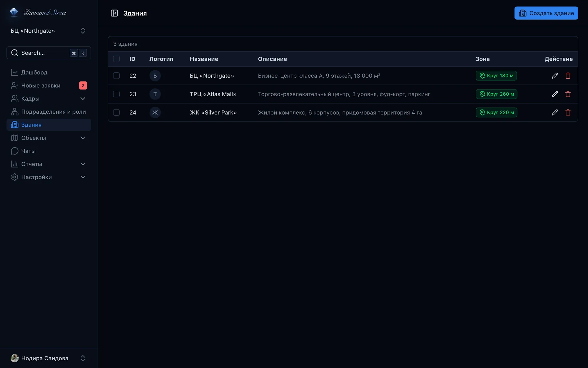This screenshot has width=588, height=368.
Task: Click Нодира Саидова's avatar photo
Action: point(14,358)
